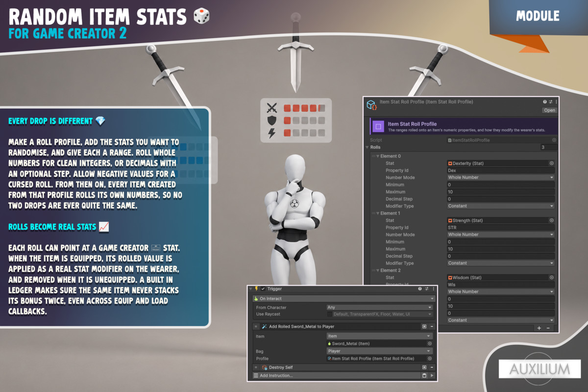Collapse the Element 2 foldout
The image size is (588, 392).
378,270
